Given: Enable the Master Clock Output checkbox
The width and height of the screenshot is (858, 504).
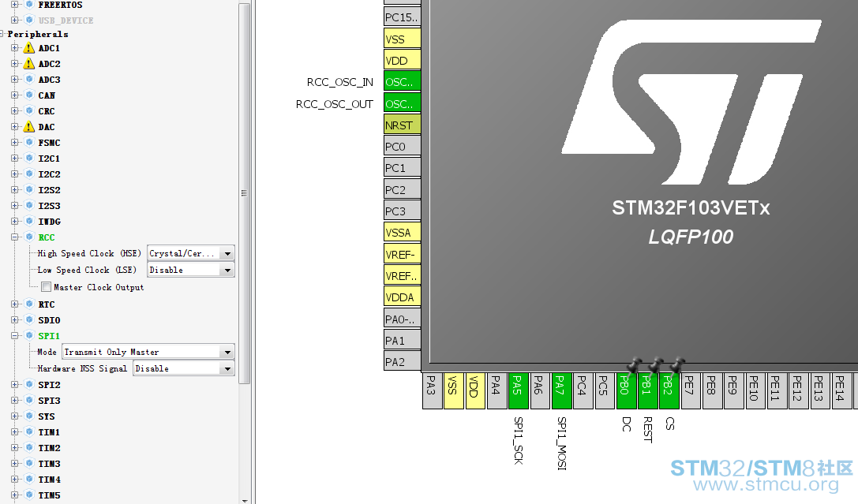Looking at the screenshot, I should tap(47, 287).
